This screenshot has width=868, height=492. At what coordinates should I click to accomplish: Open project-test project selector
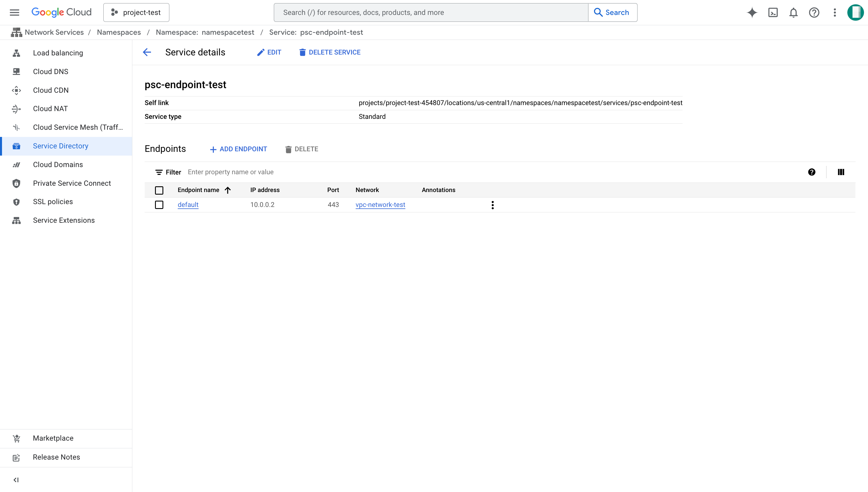136,13
